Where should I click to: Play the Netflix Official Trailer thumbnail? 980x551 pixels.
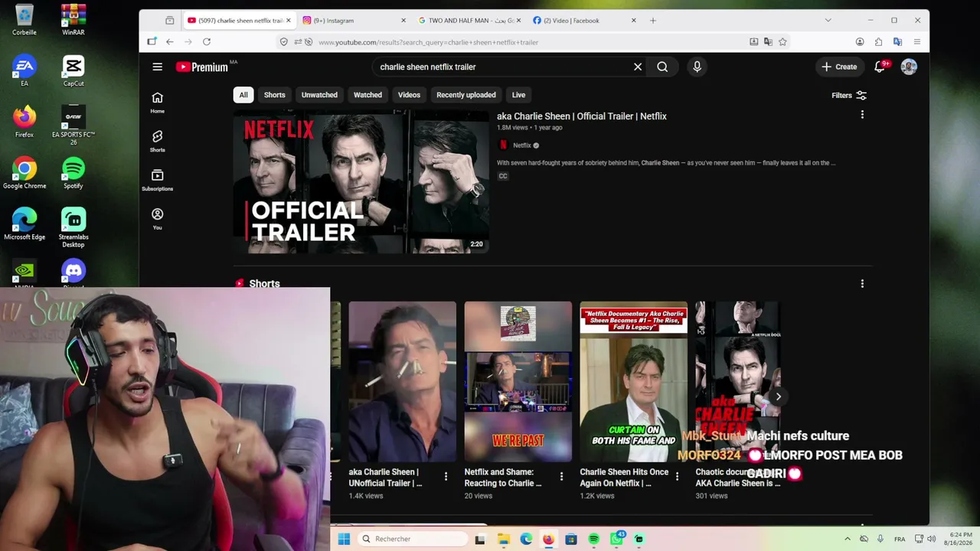click(x=361, y=181)
